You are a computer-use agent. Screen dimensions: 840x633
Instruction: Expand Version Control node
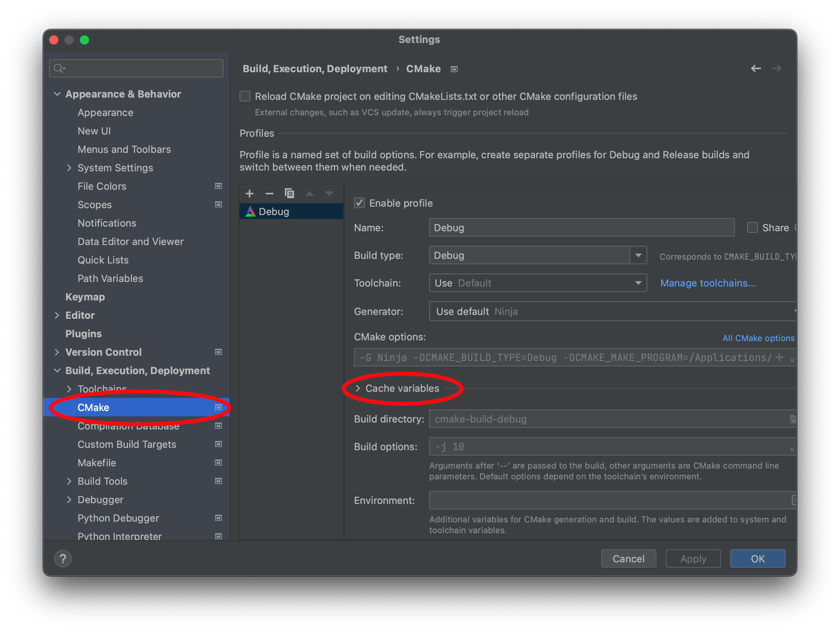pyautogui.click(x=57, y=352)
